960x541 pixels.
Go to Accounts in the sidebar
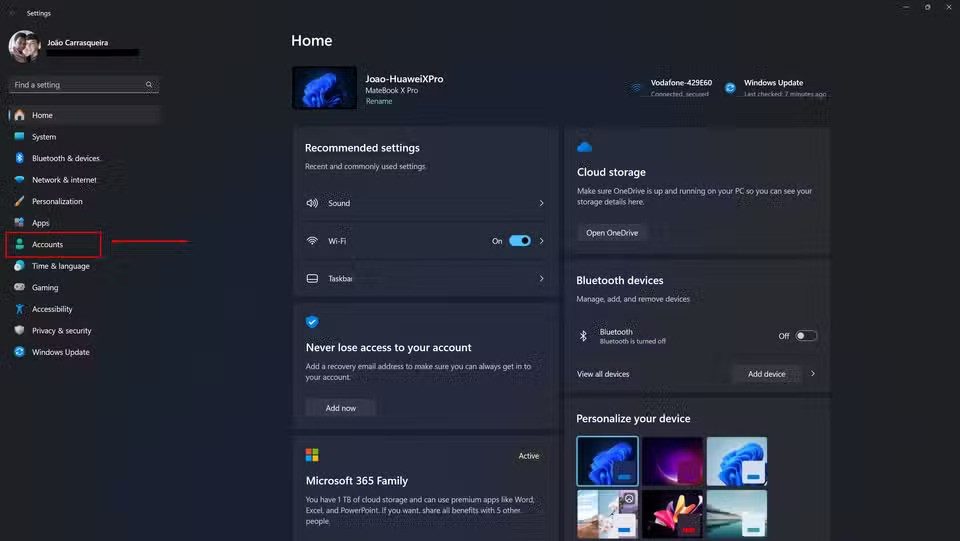(x=47, y=244)
